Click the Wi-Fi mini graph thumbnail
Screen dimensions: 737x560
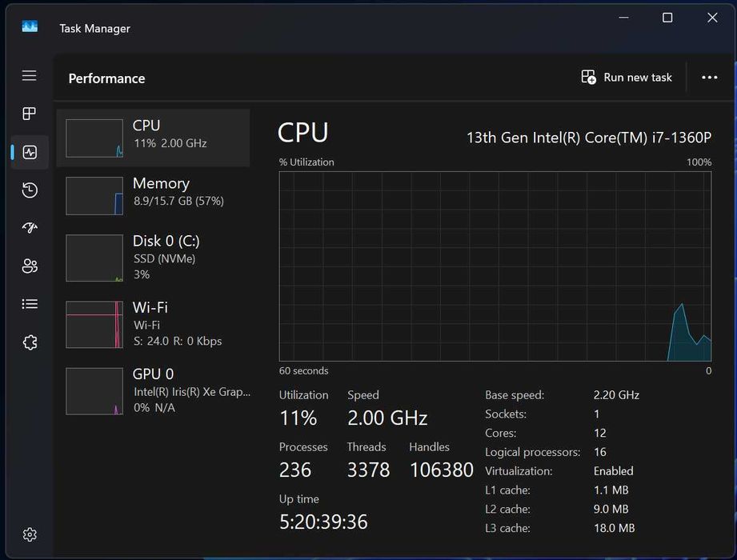click(94, 325)
